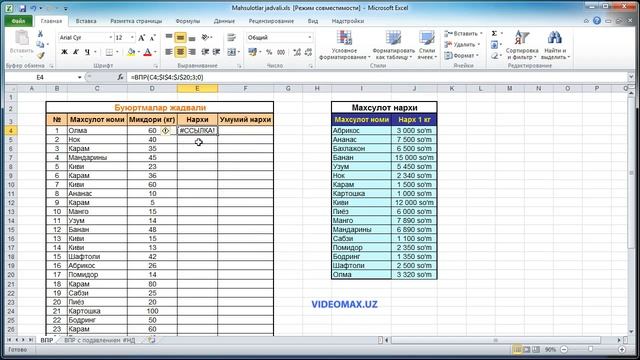The width and height of the screenshot is (640, 360).
Task: Switch to the Данные tab
Action: [x=224, y=21]
